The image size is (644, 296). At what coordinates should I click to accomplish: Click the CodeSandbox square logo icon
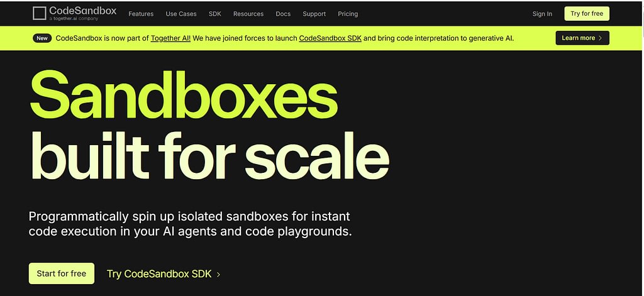point(40,14)
